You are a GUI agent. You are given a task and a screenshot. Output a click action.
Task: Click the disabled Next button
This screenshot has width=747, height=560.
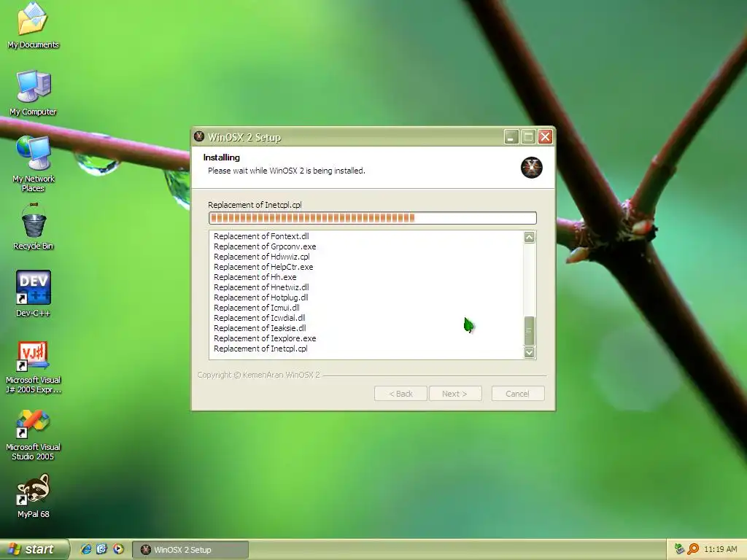point(455,394)
